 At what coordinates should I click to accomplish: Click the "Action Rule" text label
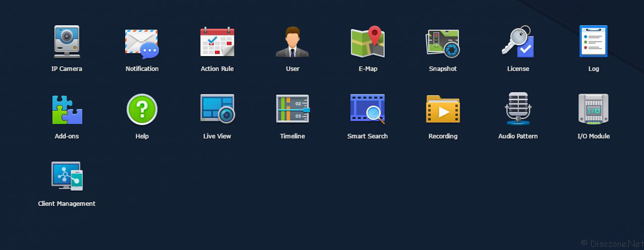(x=217, y=69)
